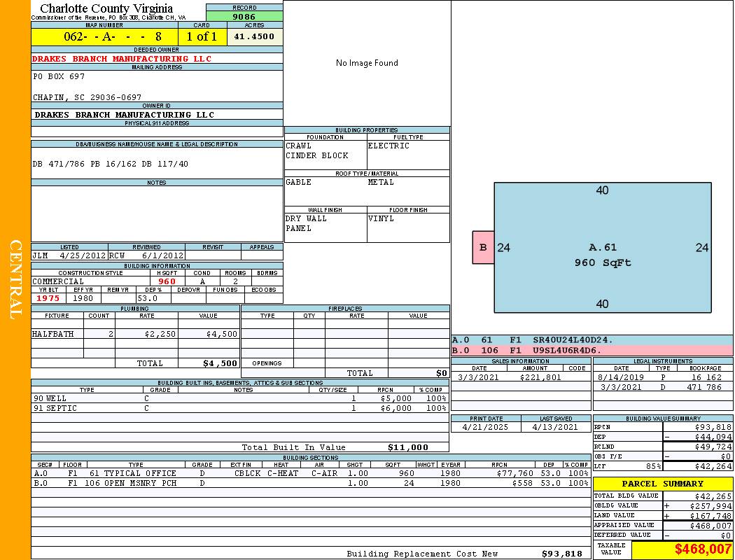This screenshot has width=735, height=560.
Task: Select the pink B porch section in sketch
Action: (x=483, y=247)
